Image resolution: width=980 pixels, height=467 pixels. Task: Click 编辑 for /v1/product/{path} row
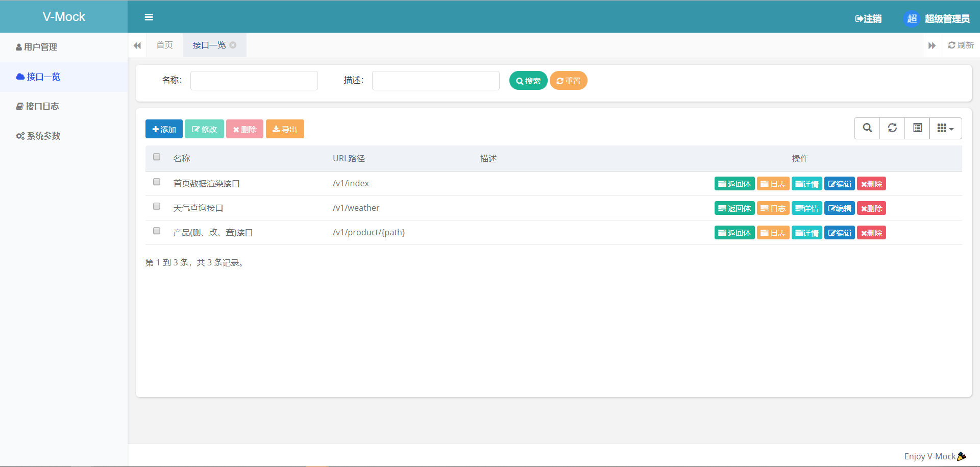coord(840,233)
